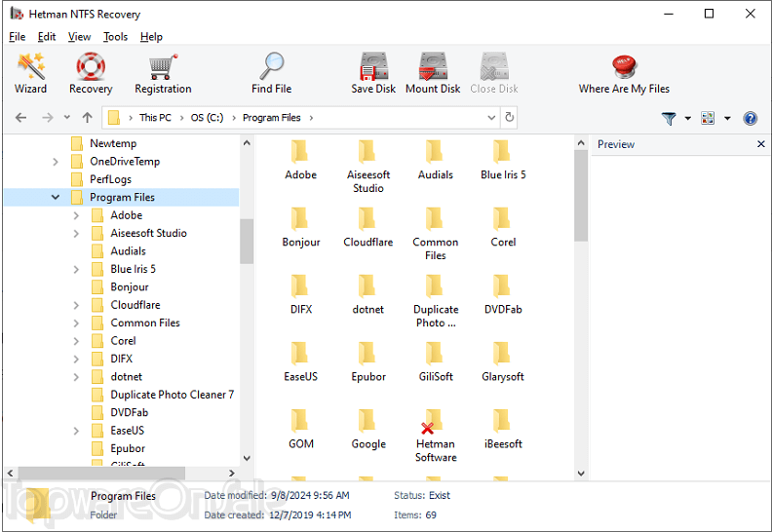Select Duplicate Photo Cleaner 7 in tree
The image size is (772, 532).
pyautogui.click(x=172, y=395)
